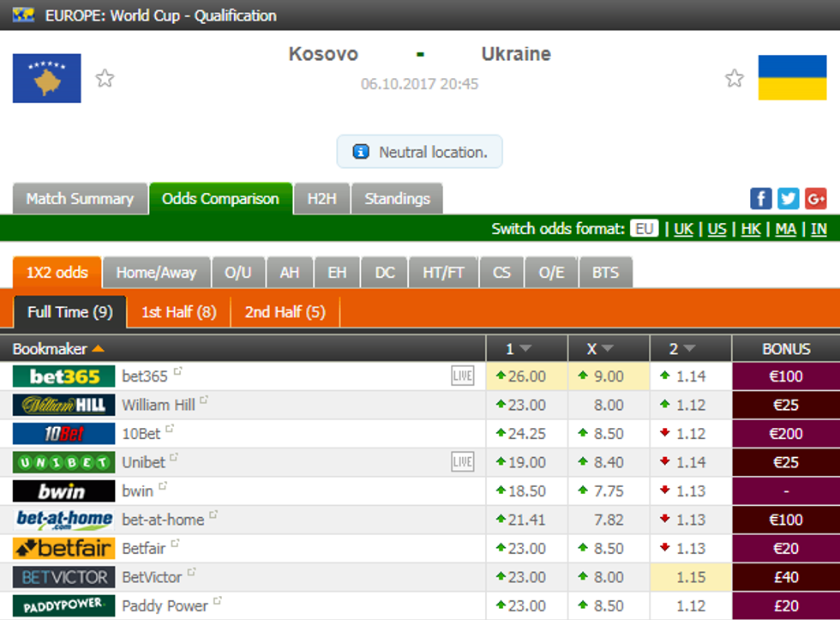Toggle favorite star next to Kosovo
The image size is (840, 620).
point(105,79)
